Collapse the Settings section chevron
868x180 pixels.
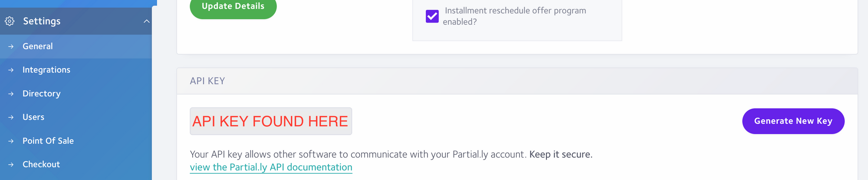(x=147, y=21)
